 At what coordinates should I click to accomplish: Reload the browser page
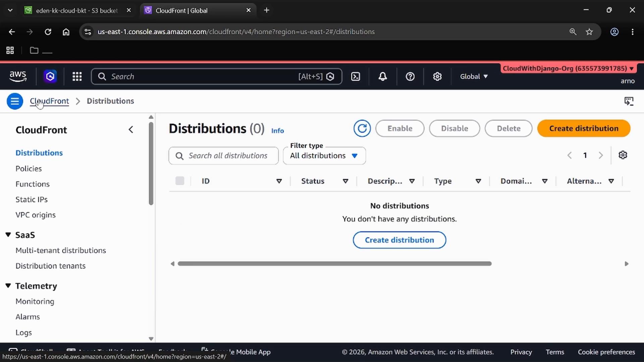pyautogui.click(x=48, y=32)
